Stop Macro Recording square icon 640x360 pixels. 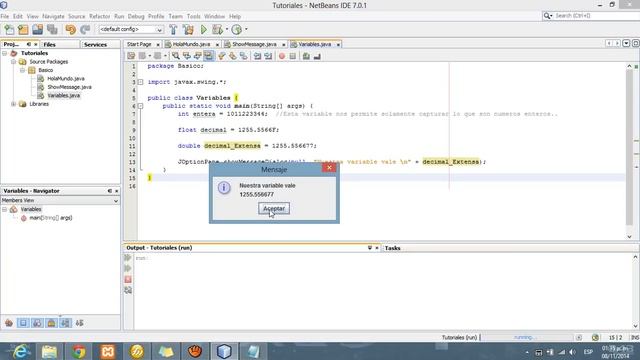[293, 56]
